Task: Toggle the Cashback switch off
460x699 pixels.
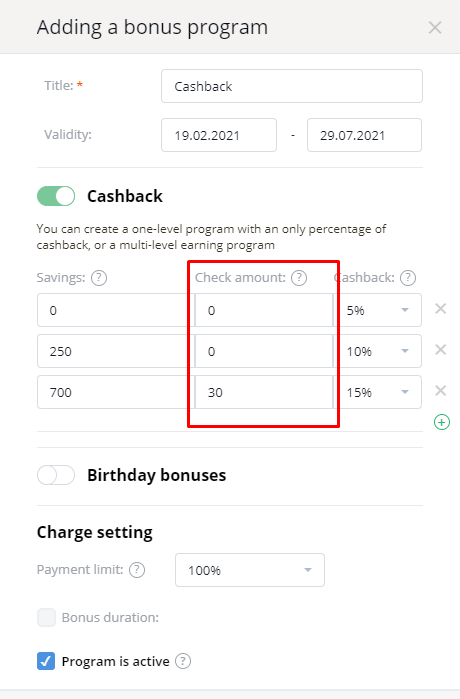Action: 56,196
